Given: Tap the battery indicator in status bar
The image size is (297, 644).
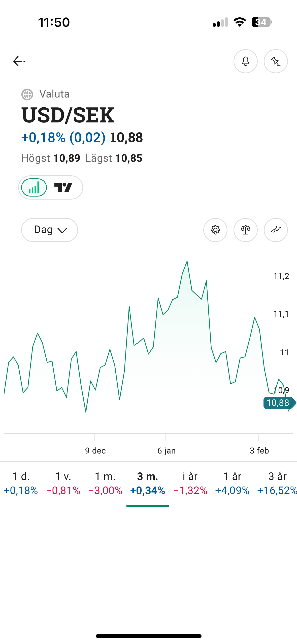Looking at the screenshot, I should [x=261, y=22].
